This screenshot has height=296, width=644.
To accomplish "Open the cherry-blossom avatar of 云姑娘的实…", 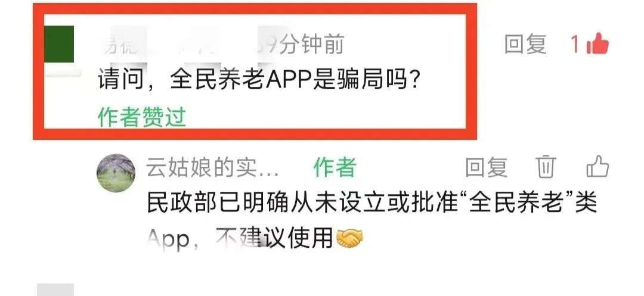I will pos(116,173).
